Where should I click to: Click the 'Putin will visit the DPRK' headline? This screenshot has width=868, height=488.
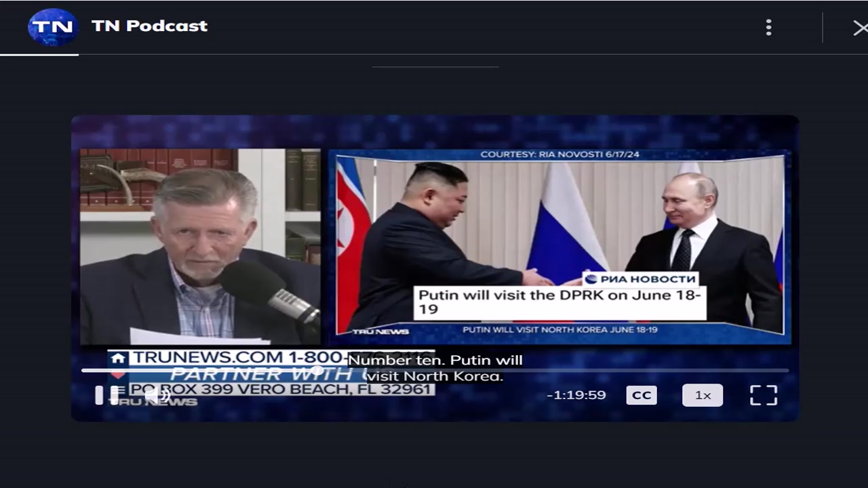[x=560, y=302]
